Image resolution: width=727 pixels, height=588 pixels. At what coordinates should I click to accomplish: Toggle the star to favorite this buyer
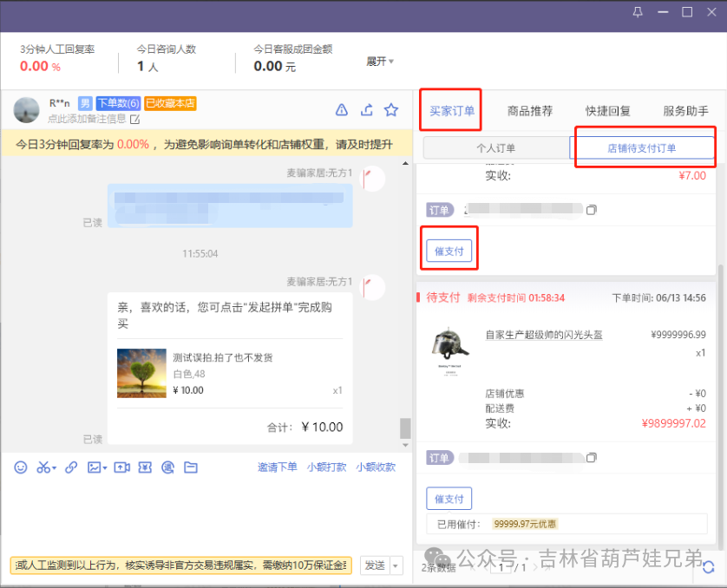click(x=391, y=110)
